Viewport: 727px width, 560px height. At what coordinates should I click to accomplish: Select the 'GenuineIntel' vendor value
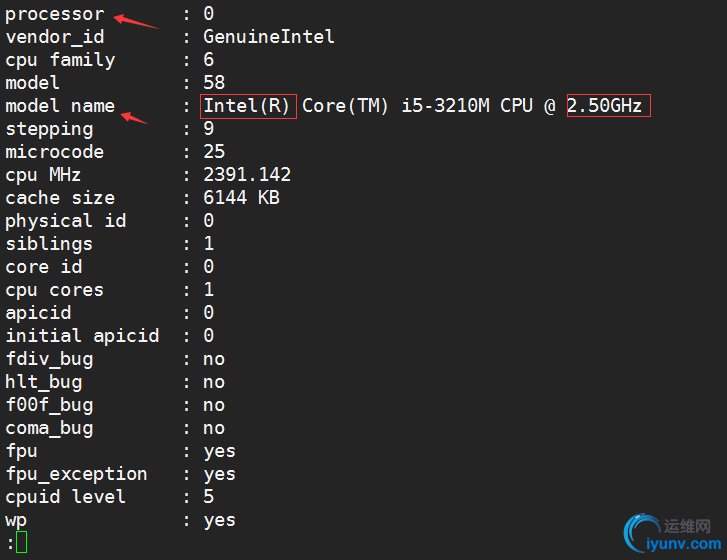coord(269,37)
